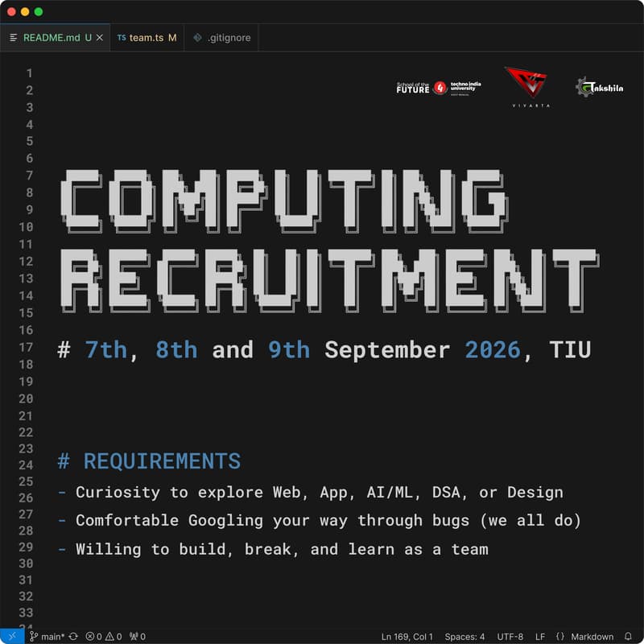Image resolution: width=644 pixels, height=644 pixels.
Task: Click the word September
Action: (x=387, y=351)
